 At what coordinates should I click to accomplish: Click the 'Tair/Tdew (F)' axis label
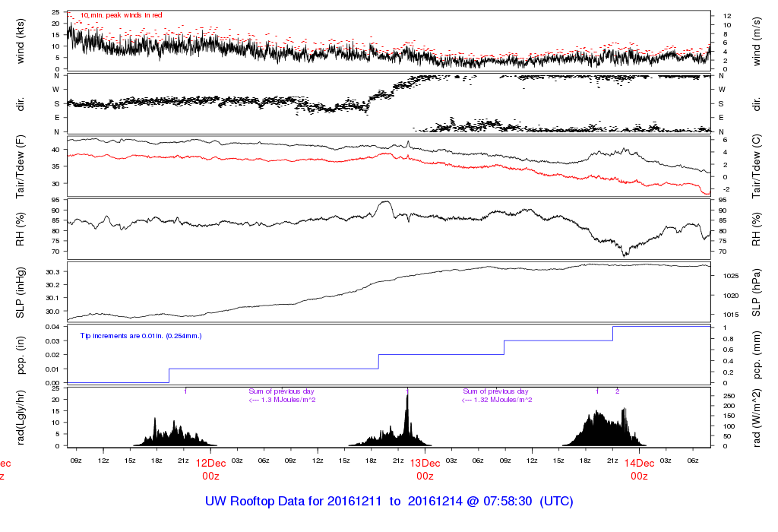tap(21, 166)
